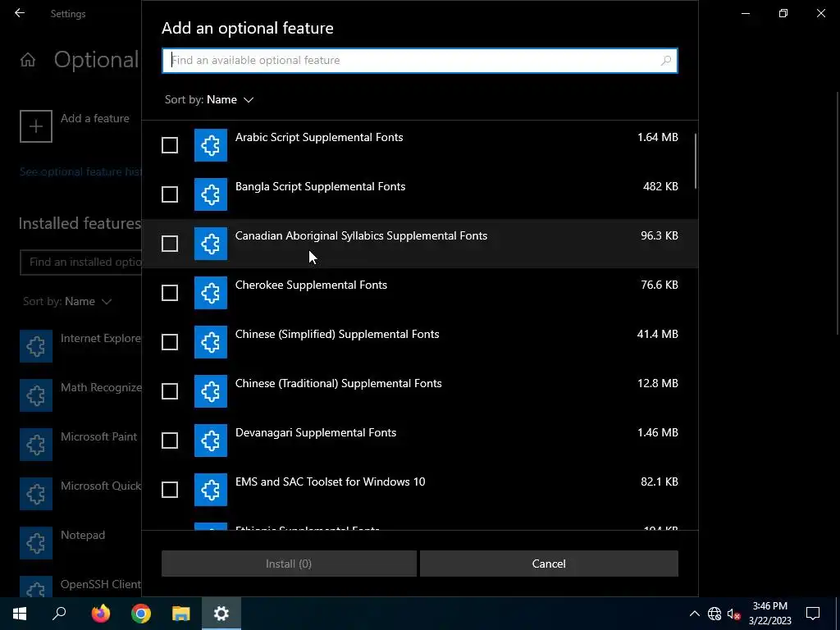
Task: Check Canadian Aboriginal Syllabics Supplemental Fonts box
Action: click(x=170, y=244)
